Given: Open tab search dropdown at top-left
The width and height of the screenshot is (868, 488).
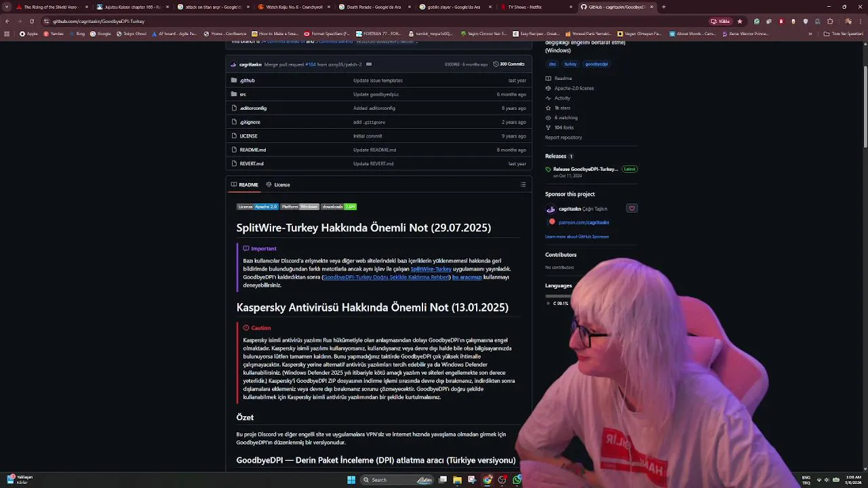Looking at the screenshot, I should 7,7.
